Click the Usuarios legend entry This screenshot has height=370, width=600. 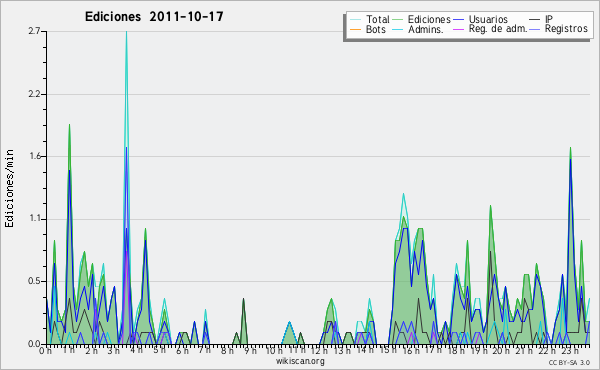point(488,19)
